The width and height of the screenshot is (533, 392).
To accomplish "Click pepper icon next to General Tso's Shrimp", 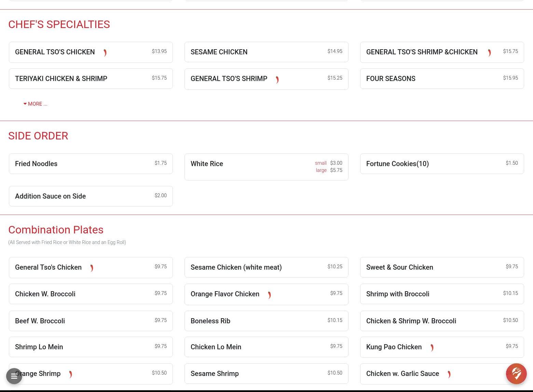I will (277, 80).
